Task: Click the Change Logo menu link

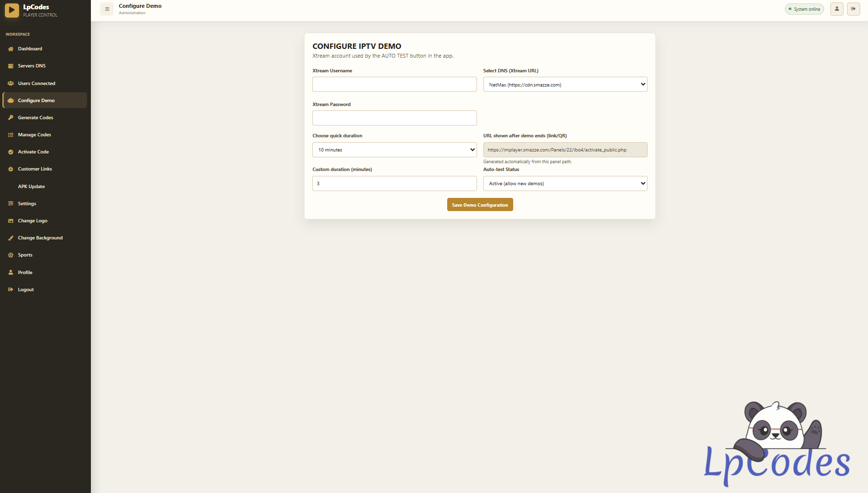Action: (45, 221)
